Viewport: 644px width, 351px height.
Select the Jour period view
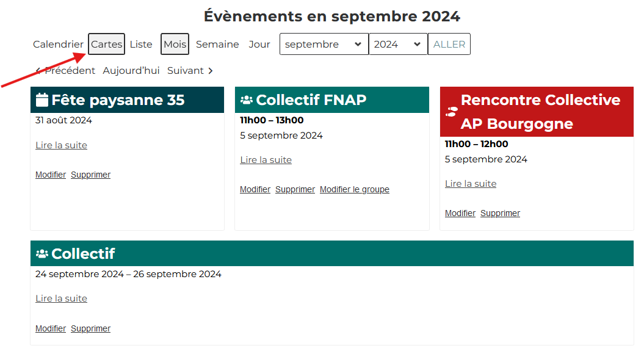point(259,44)
